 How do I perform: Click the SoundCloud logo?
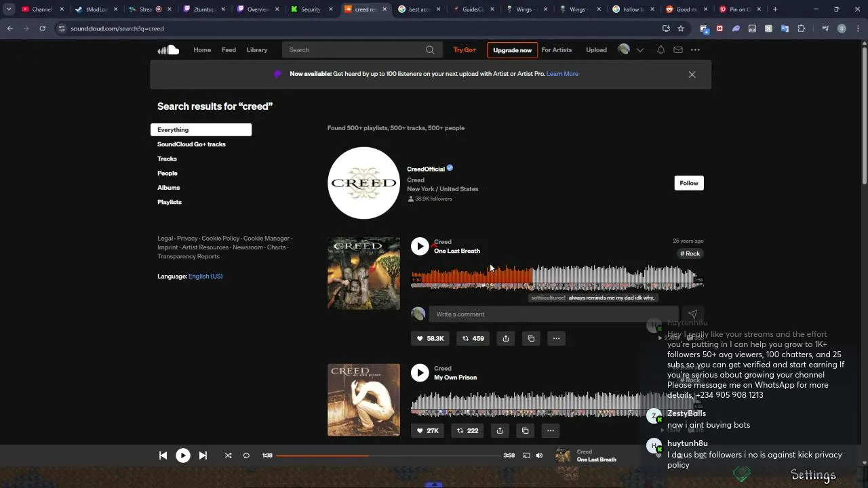168,49
